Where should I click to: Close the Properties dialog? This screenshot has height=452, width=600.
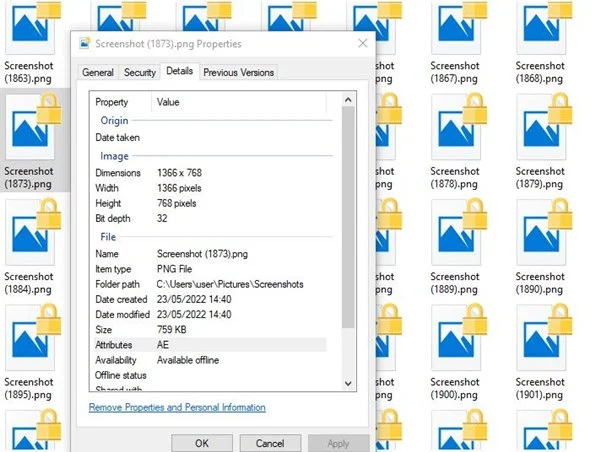(363, 43)
